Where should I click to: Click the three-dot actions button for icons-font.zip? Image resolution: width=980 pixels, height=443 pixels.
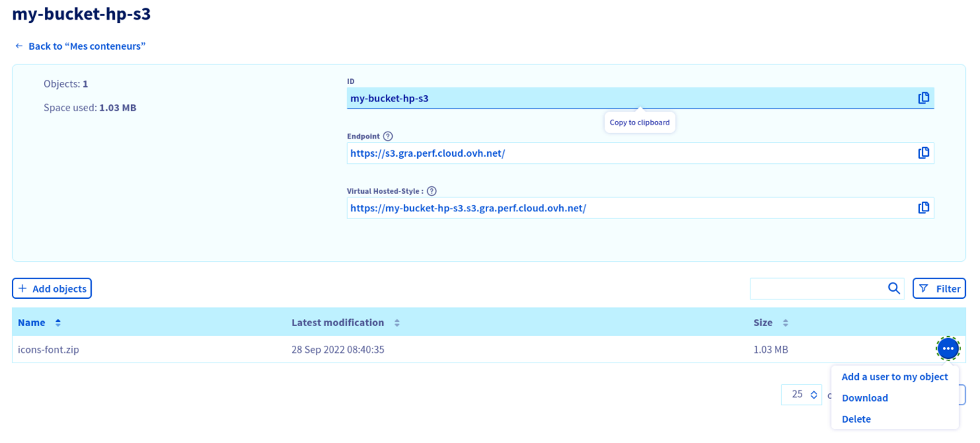pyautogui.click(x=948, y=349)
